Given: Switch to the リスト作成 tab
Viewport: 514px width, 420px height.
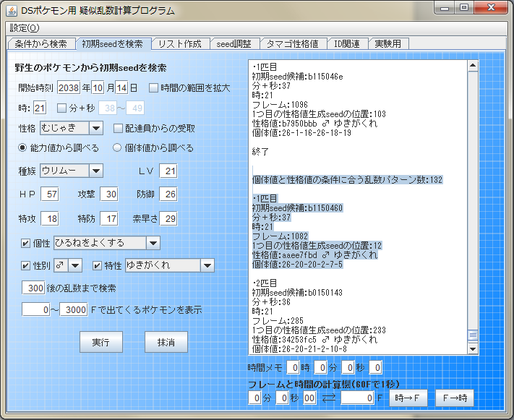Looking at the screenshot, I should coord(180,43).
